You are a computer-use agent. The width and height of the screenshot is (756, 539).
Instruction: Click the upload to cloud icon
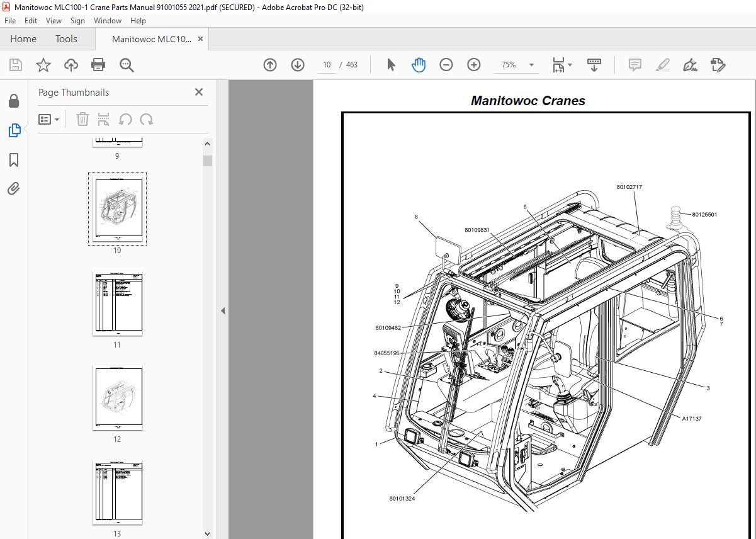71,65
